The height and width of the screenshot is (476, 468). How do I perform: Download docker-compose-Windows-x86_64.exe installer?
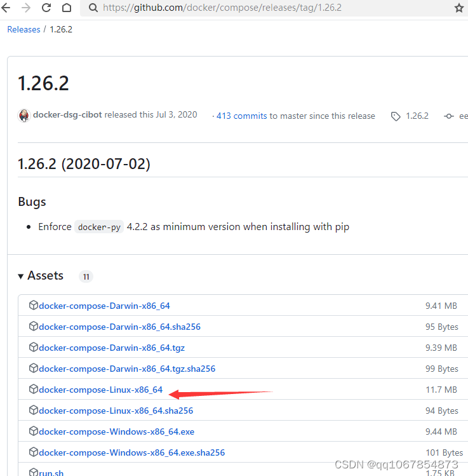point(117,432)
